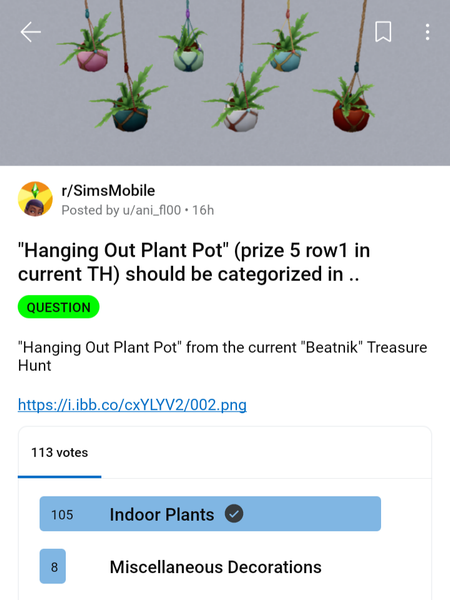Open the r/SimsMobile subreddit avatar
This screenshot has width=450, height=600.
click(35, 199)
